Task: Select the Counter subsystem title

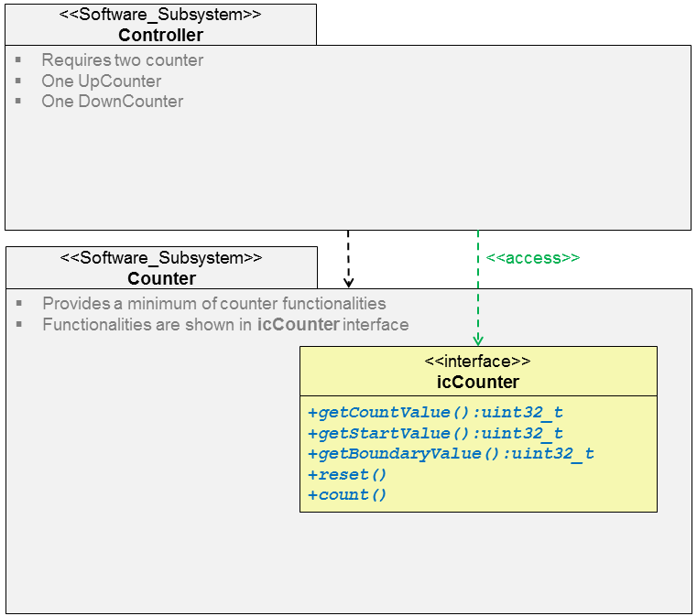Action: (x=161, y=278)
